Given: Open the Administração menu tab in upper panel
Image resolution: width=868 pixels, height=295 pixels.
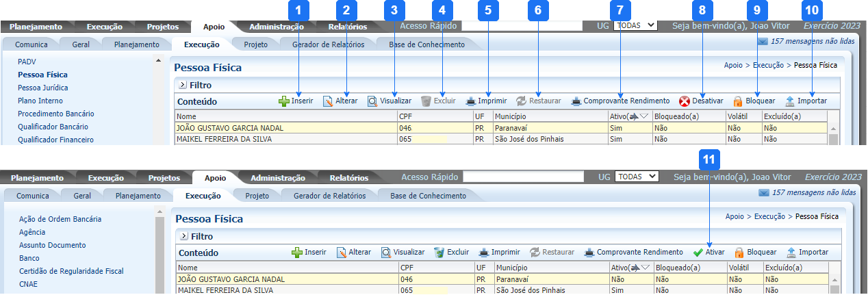Looking at the screenshot, I should pos(276,27).
